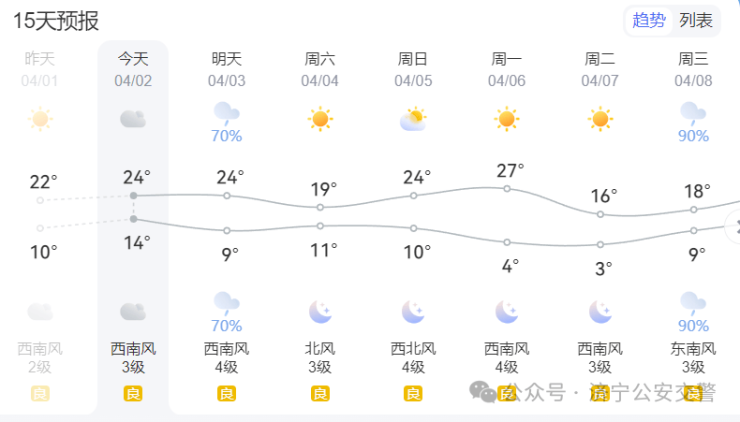Click the daytime rain icon for 周三 04/08

pyautogui.click(x=693, y=112)
